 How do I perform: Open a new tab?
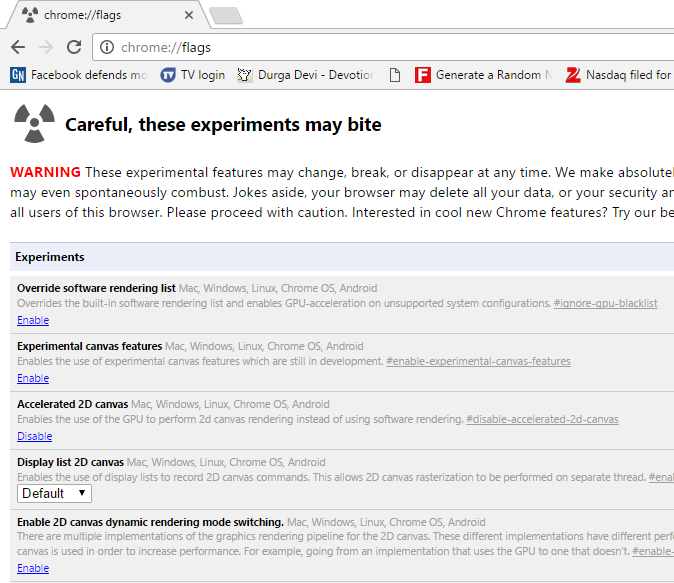pos(225,15)
